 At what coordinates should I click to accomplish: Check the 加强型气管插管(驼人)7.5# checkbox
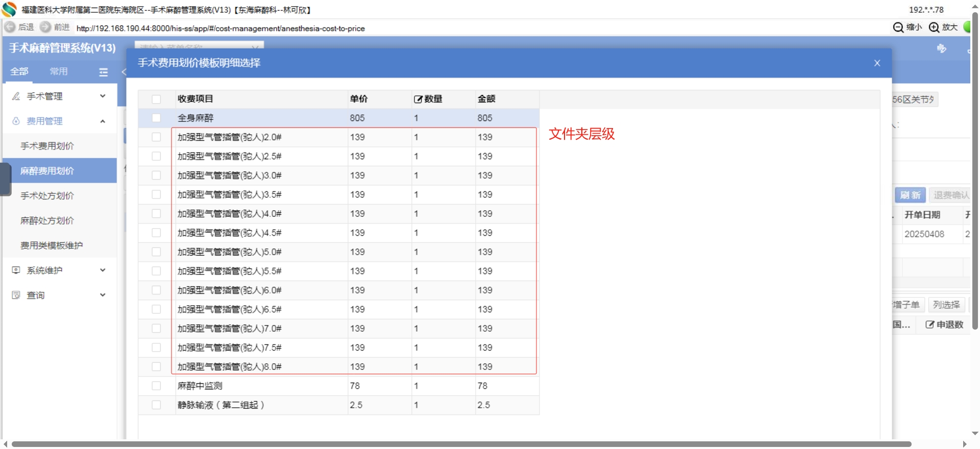click(156, 347)
